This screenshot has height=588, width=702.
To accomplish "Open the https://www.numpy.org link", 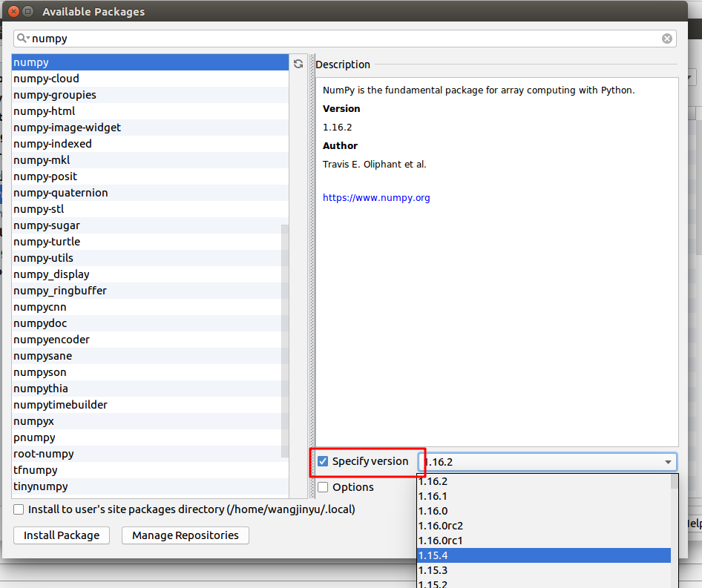I will click(376, 198).
